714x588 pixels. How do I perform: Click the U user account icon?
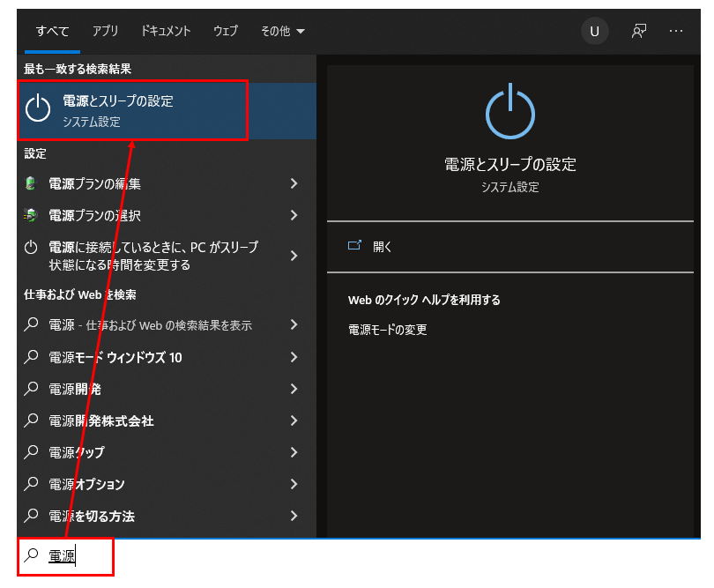click(x=594, y=31)
